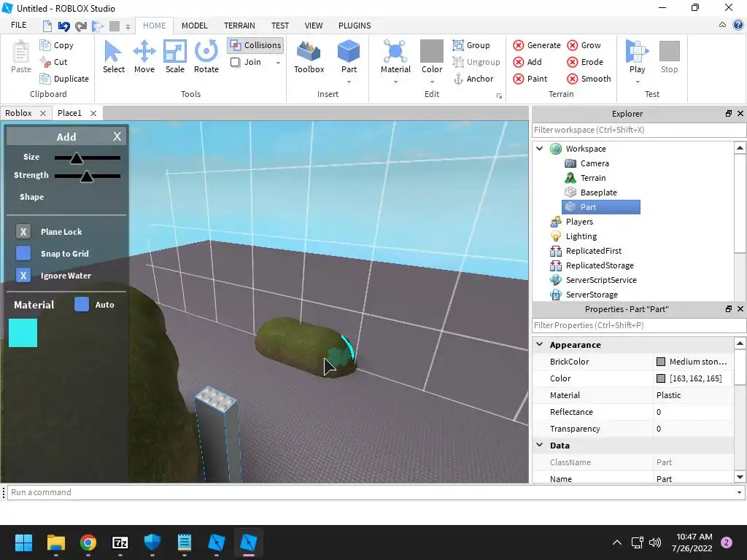Viewport: 747px width, 560px height.
Task: Anchor the selected part
Action: [x=473, y=79]
